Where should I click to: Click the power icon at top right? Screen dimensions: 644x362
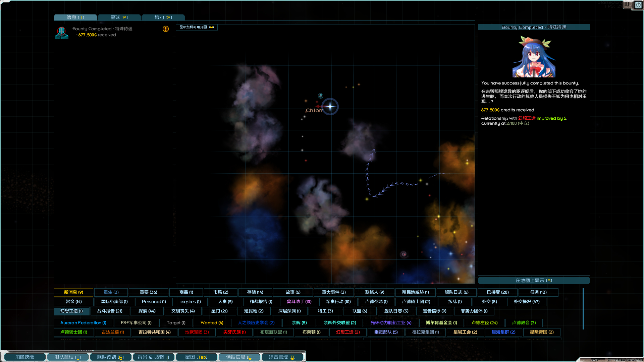(638, 5)
